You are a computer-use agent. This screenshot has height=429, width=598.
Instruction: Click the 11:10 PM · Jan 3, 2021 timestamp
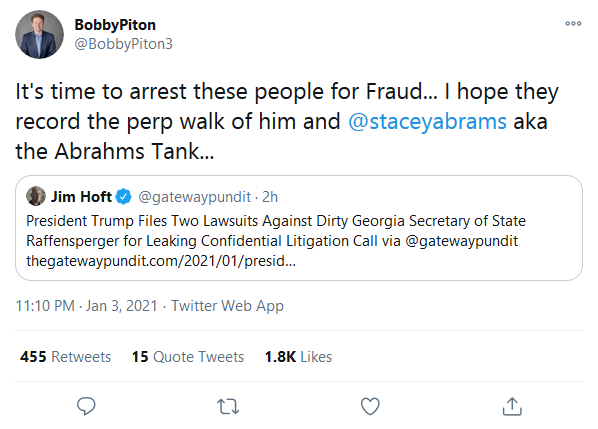(86, 306)
